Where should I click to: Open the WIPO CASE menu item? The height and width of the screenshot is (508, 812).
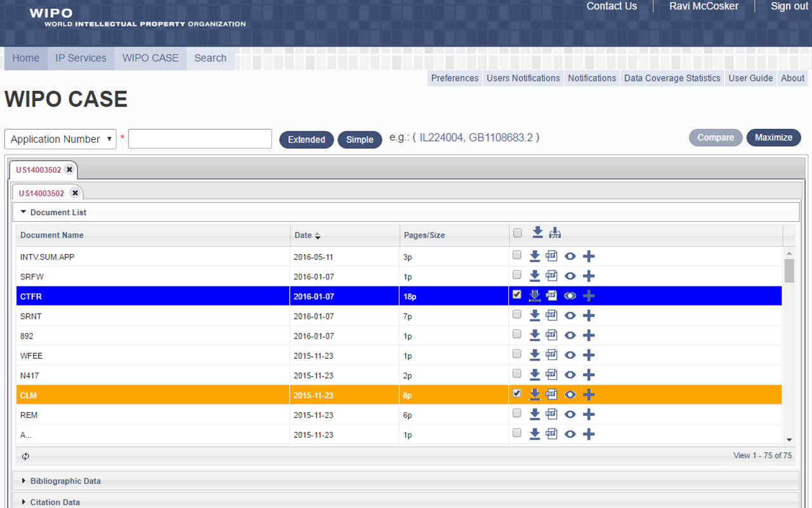[x=150, y=58]
